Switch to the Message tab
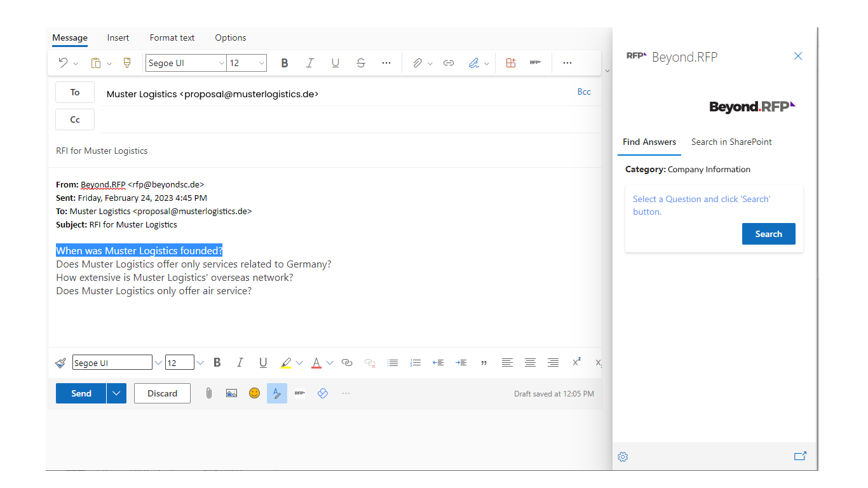This screenshot has height=488, width=868. click(70, 37)
